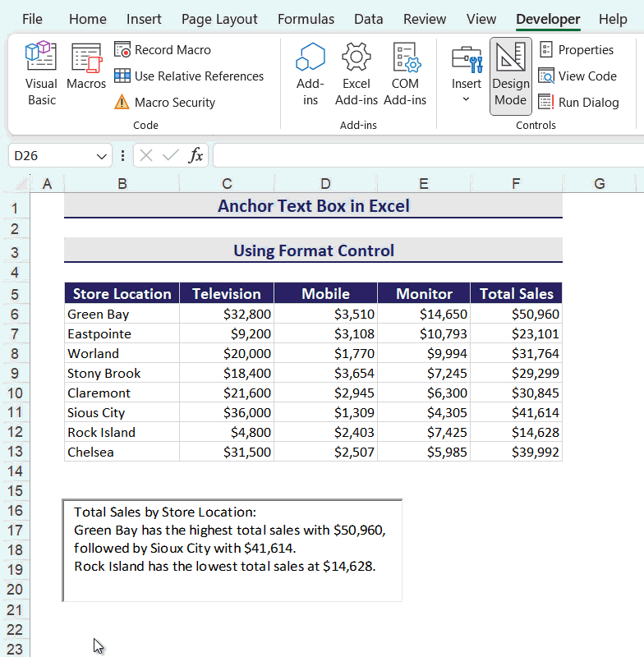Click Green Bay's total $50,960 cell
Screen dimensions: 644x657
pos(516,314)
